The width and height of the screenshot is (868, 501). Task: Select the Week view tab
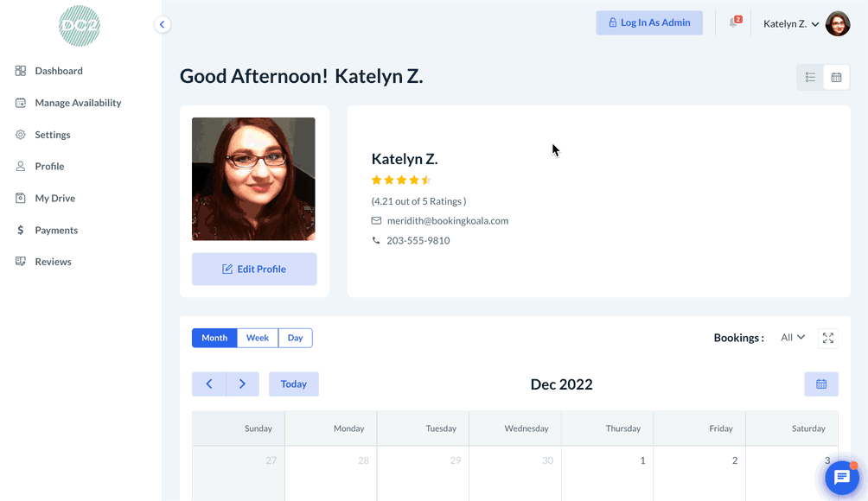point(258,338)
